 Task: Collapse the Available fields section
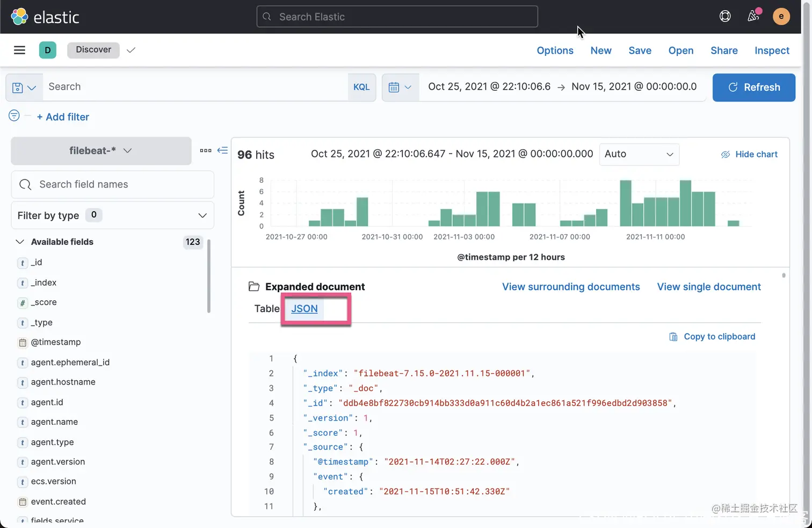20,242
